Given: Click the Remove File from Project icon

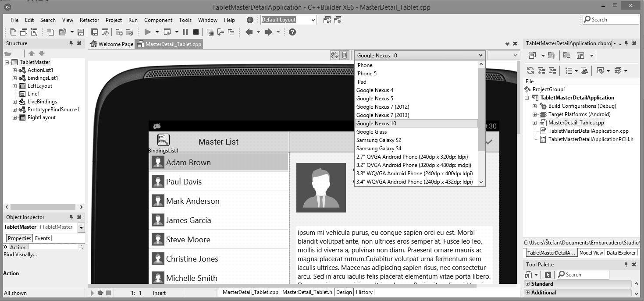Looking at the screenshot, I should click(x=130, y=32).
